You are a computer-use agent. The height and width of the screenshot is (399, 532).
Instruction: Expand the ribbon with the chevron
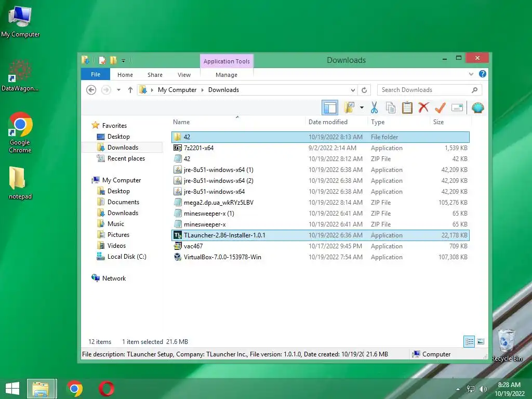(x=471, y=74)
